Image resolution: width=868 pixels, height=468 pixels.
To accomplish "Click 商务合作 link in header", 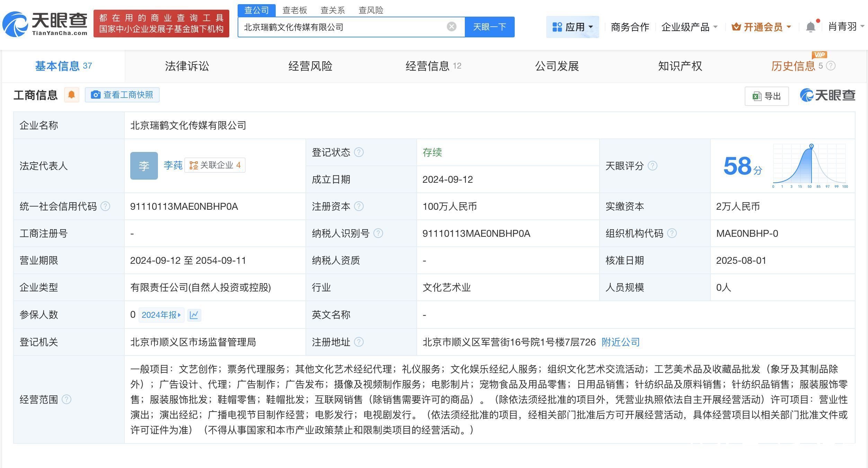I will [x=630, y=27].
